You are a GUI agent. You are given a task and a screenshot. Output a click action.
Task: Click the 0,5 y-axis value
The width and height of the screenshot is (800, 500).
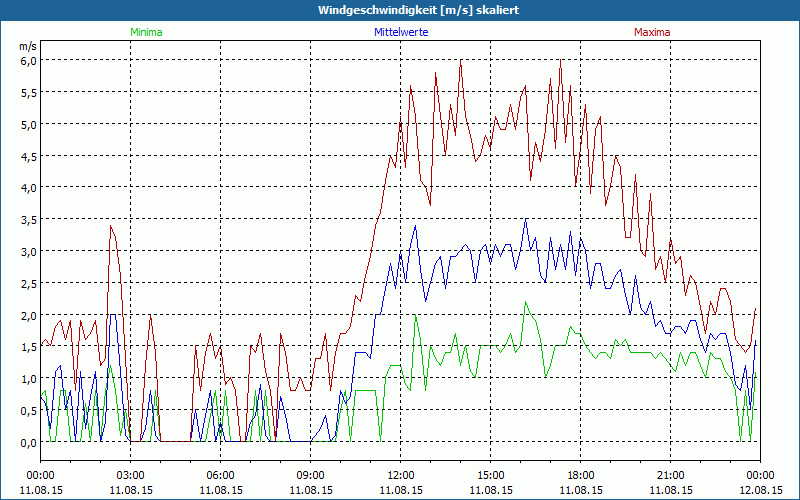click(29, 411)
